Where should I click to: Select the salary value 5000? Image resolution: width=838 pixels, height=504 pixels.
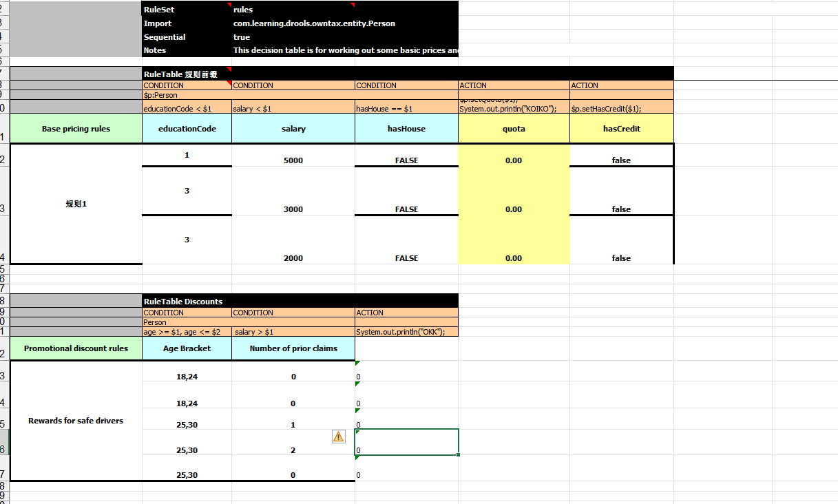click(x=293, y=155)
